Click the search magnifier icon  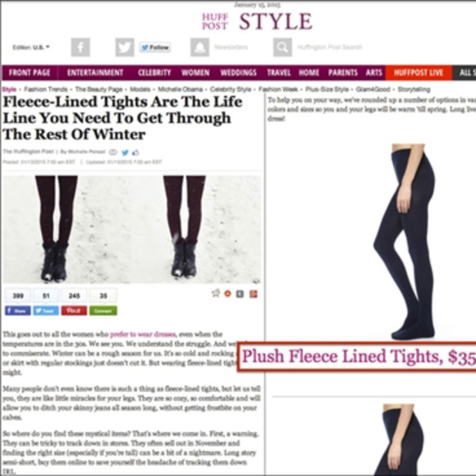pos(282,47)
